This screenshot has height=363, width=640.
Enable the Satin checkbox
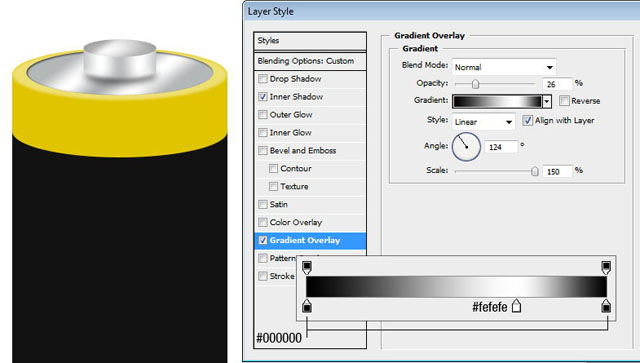263,205
